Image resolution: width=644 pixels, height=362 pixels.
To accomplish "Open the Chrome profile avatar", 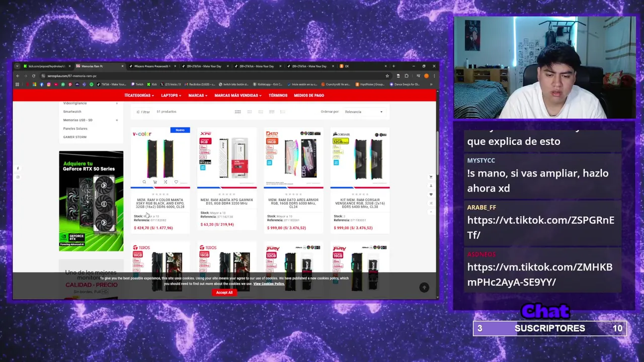I will pyautogui.click(x=426, y=76).
